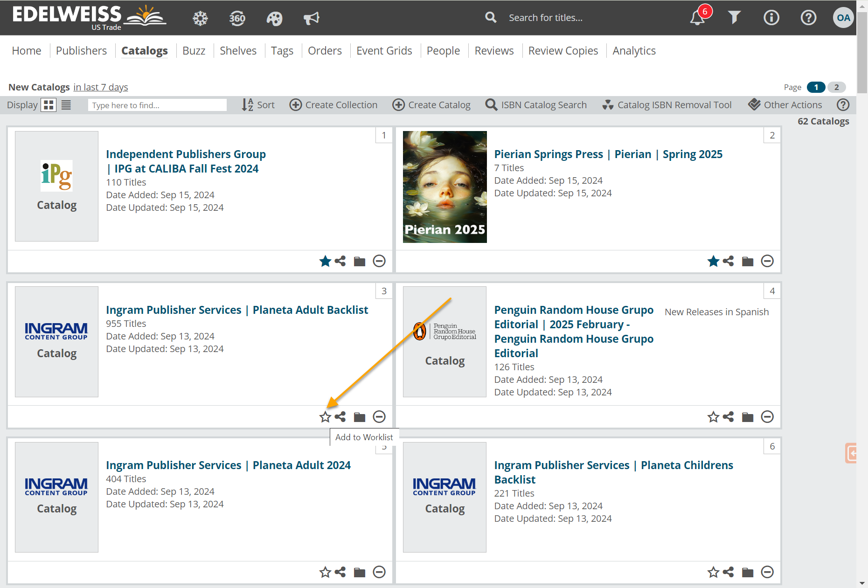Open Catalog ISBN Removal Tool
Image resolution: width=868 pixels, height=588 pixels.
tap(667, 105)
